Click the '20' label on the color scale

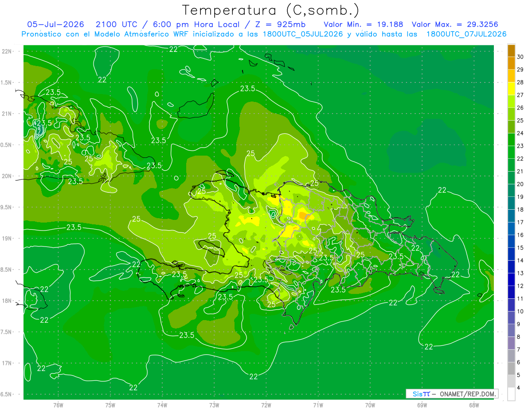coord(520,184)
